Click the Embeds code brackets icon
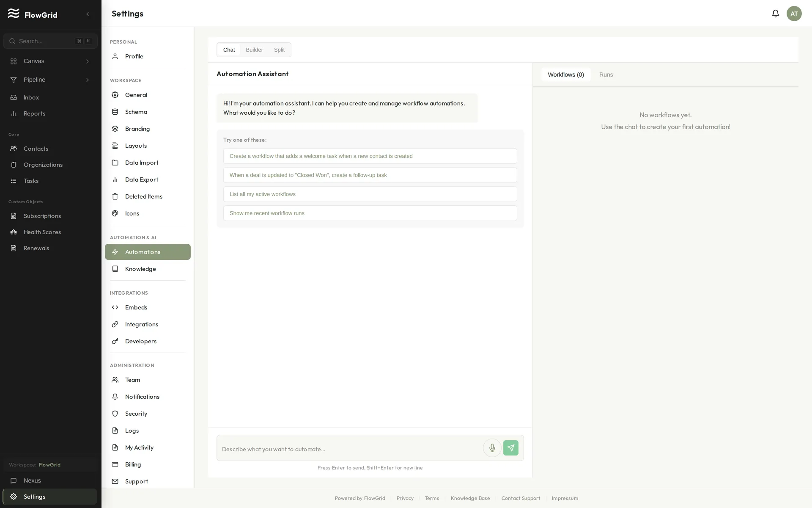812x508 pixels. pos(115,307)
